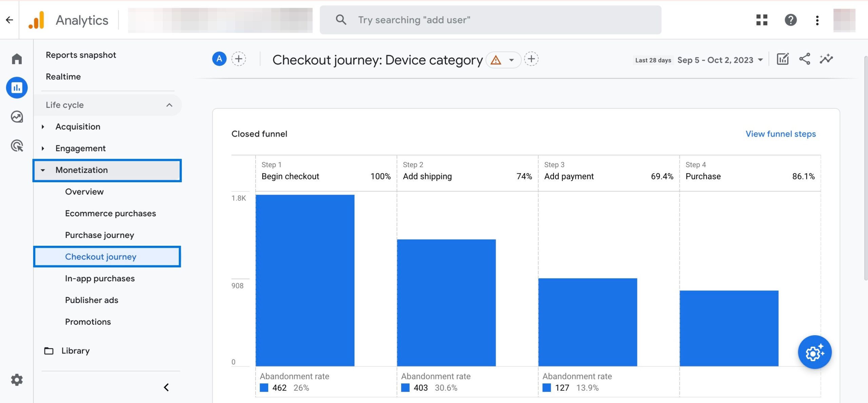Open the date range picker
Image resolution: width=868 pixels, height=403 pixels.
[720, 60]
